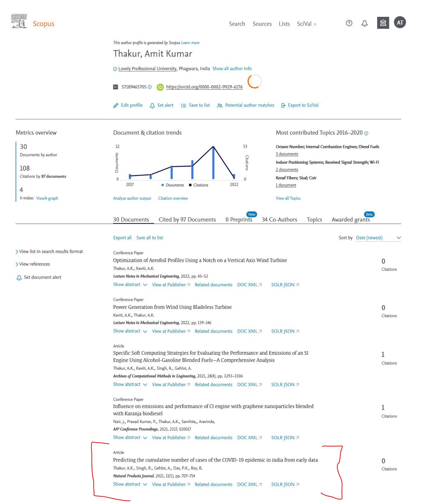Open the Lists menu item
Screen dimensions: 421x504
pos(284,24)
